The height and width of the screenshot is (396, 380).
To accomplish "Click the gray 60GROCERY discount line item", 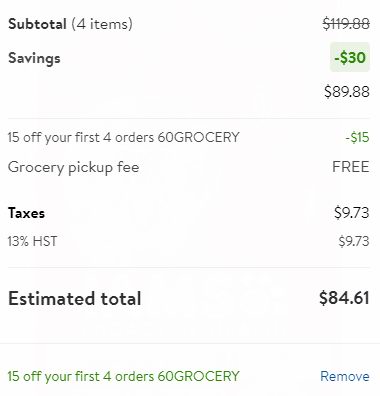I will [123, 137].
